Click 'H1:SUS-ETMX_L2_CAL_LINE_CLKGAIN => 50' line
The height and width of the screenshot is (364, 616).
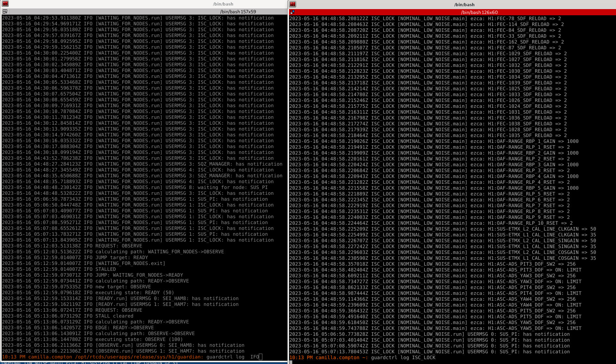coord(443,229)
